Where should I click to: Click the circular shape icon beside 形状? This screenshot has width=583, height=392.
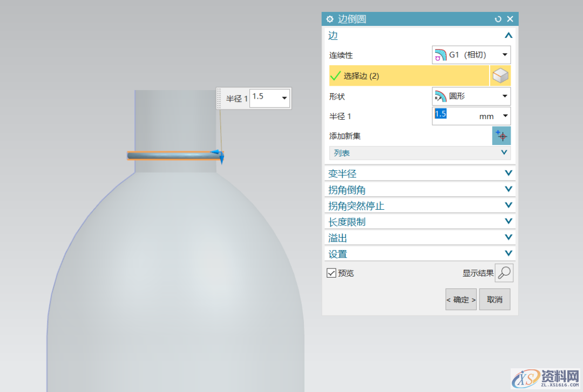point(441,97)
